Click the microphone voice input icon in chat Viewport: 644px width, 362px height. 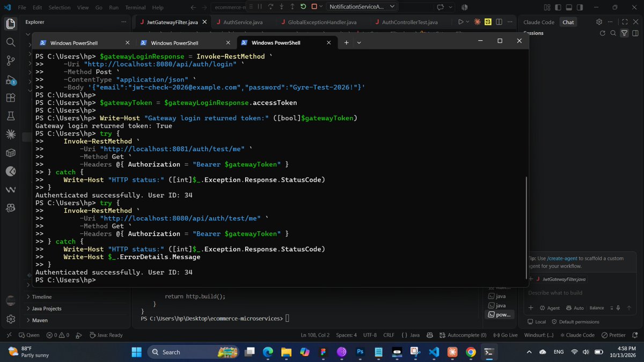click(618, 308)
